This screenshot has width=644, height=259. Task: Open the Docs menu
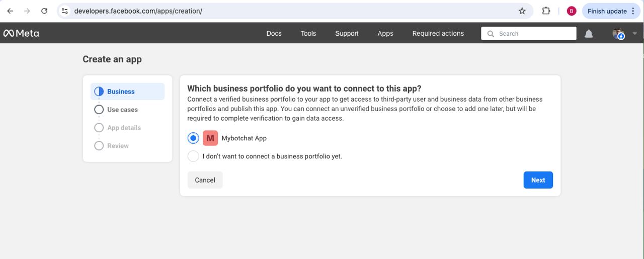click(274, 33)
